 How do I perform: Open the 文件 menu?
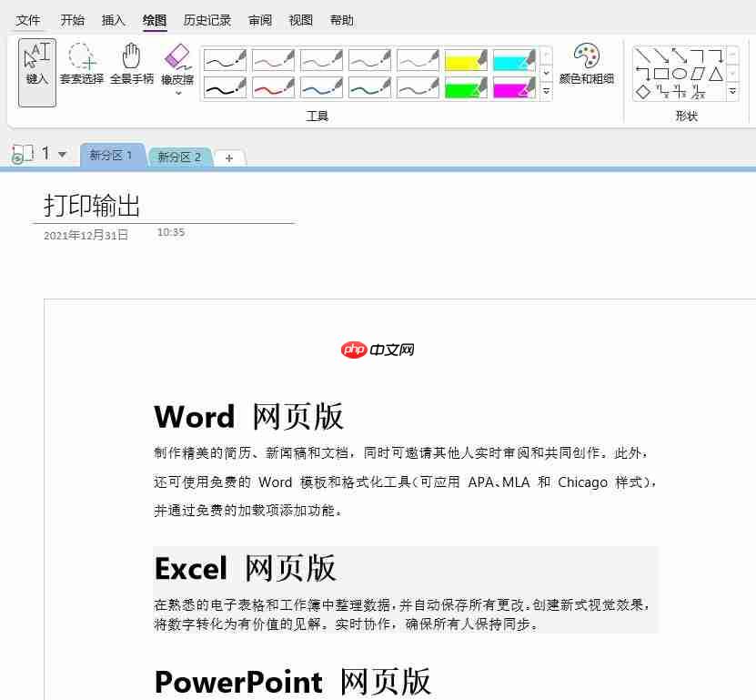tap(27, 20)
